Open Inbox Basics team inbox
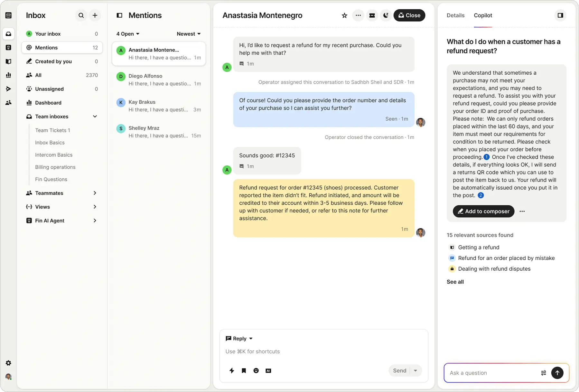 coord(50,143)
